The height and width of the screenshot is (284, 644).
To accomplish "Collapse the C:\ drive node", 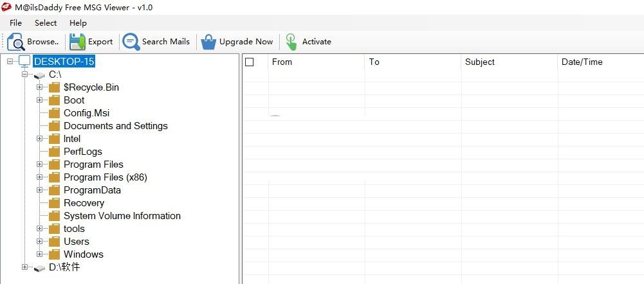I will click(24, 75).
